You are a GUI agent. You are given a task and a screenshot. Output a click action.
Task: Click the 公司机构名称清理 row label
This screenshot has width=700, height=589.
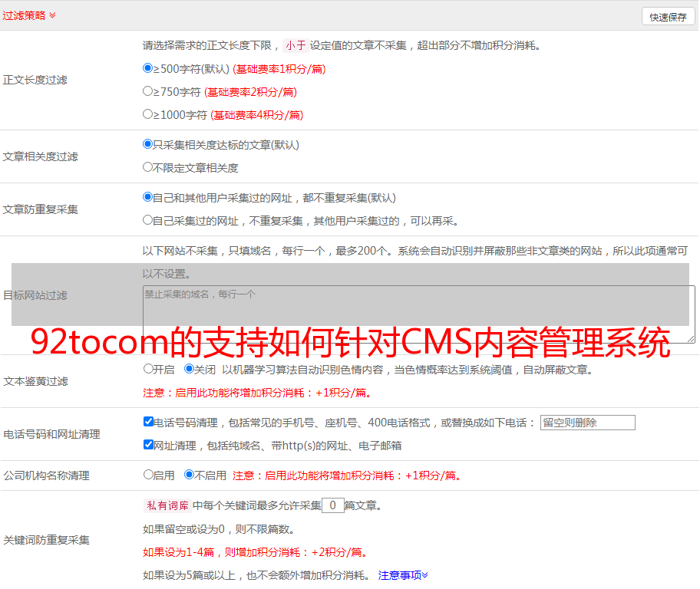[46, 475]
